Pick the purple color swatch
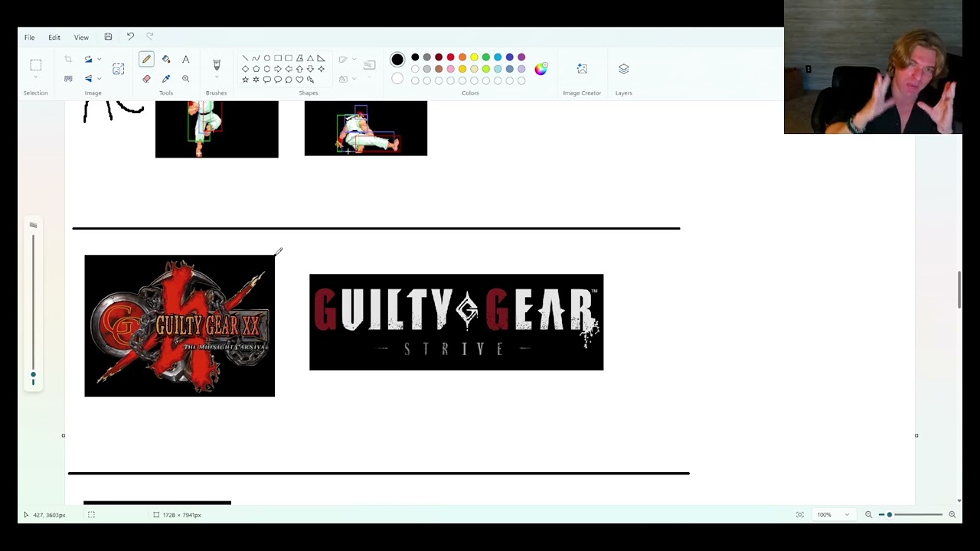The image size is (980, 551). tap(521, 57)
